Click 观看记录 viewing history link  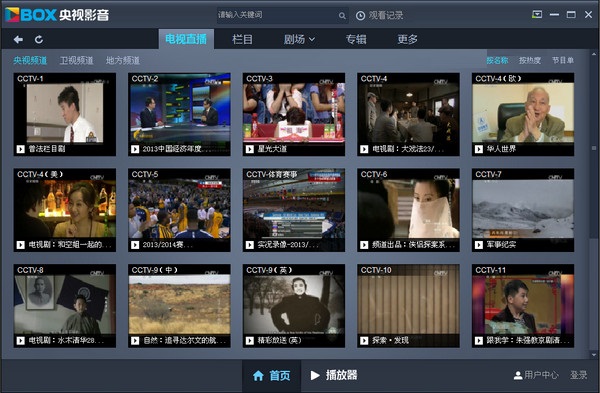[386, 16]
